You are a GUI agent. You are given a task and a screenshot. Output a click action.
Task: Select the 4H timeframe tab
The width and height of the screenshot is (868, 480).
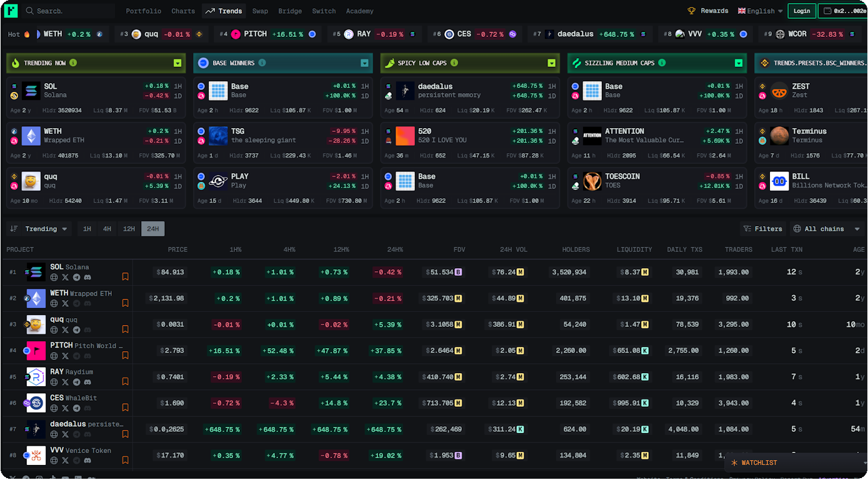107,229
